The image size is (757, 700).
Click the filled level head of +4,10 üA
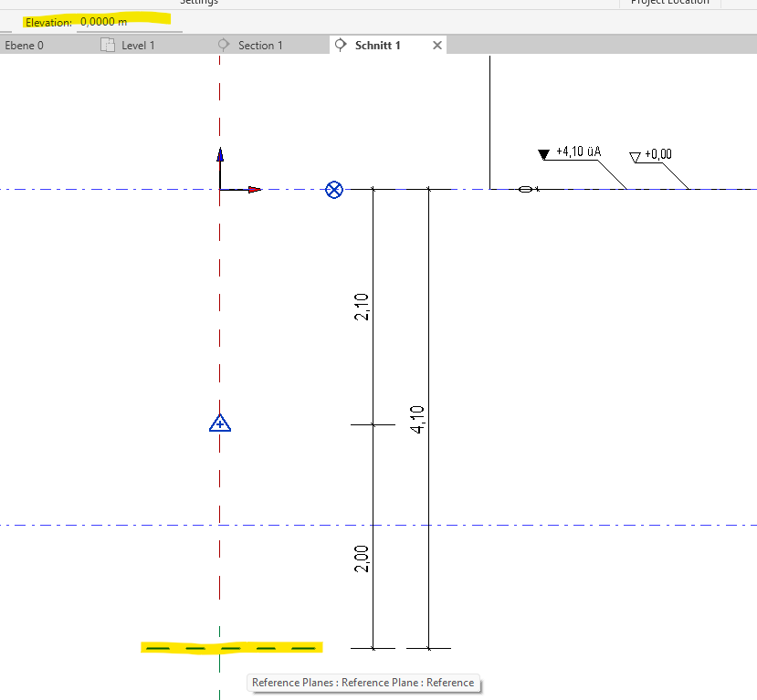pyautogui.click(x=542, y=152)
